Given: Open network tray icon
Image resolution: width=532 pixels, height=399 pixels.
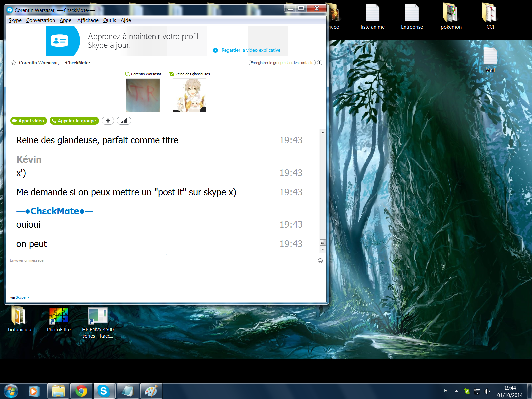Looking at the screenshot, I should point(477,391).
